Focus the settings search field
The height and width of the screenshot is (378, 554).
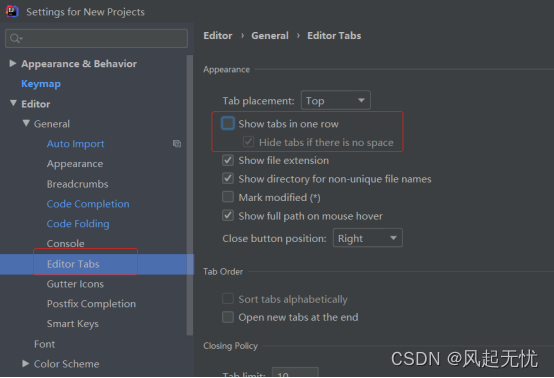96,38
